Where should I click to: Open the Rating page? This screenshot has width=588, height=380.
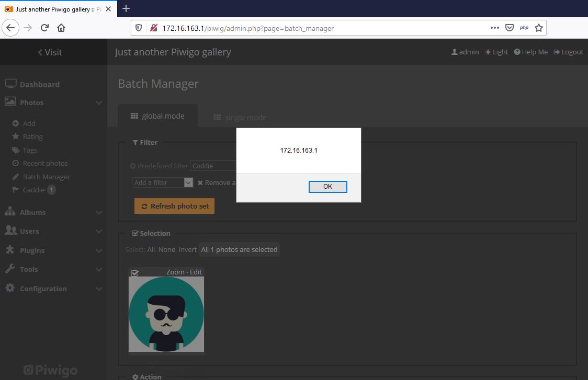click(32, 137)
